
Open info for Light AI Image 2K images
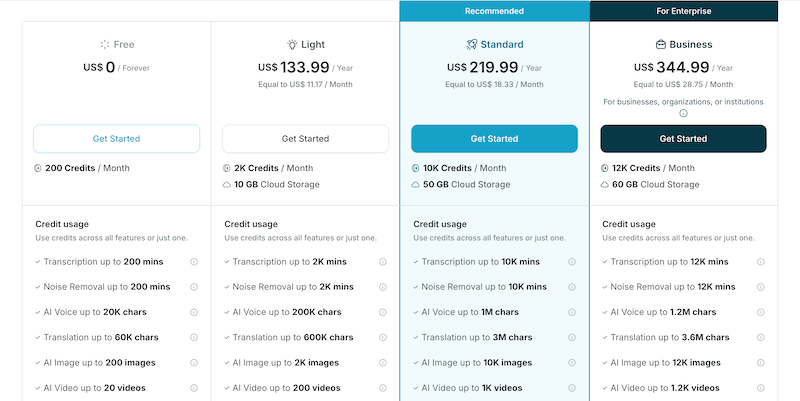[383, 363]
